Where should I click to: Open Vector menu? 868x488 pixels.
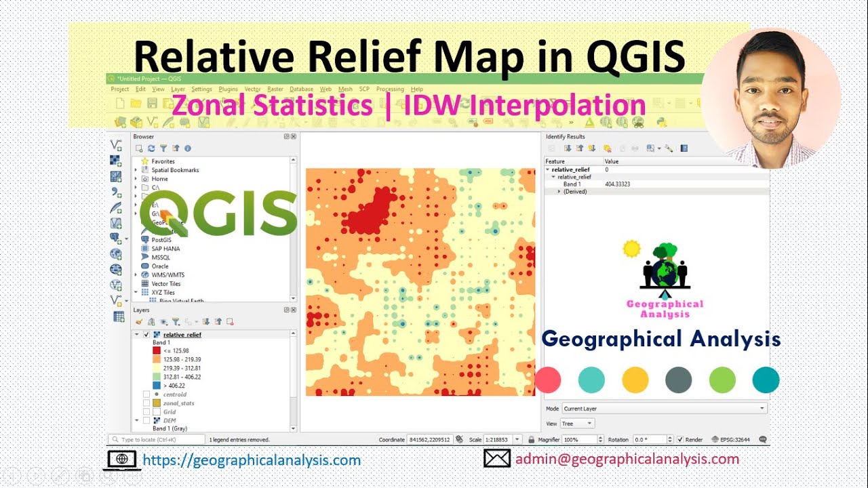click(x=252, y=89)
